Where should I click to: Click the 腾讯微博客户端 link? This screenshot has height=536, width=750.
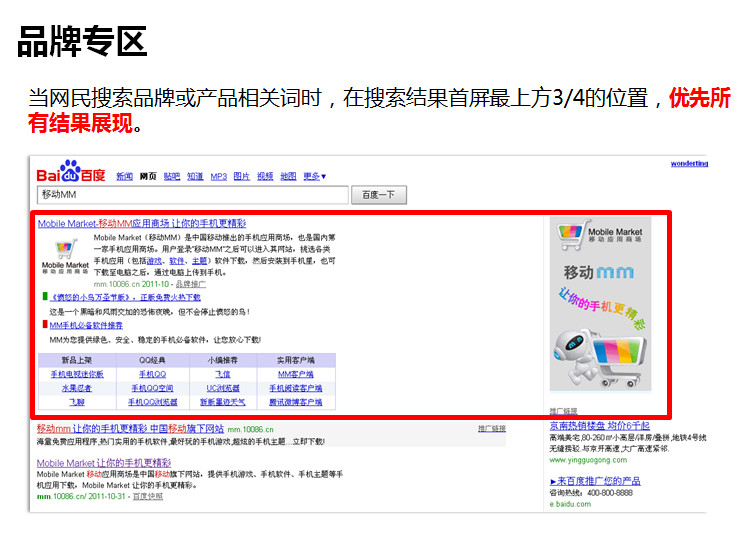click(x=296, y=402)
